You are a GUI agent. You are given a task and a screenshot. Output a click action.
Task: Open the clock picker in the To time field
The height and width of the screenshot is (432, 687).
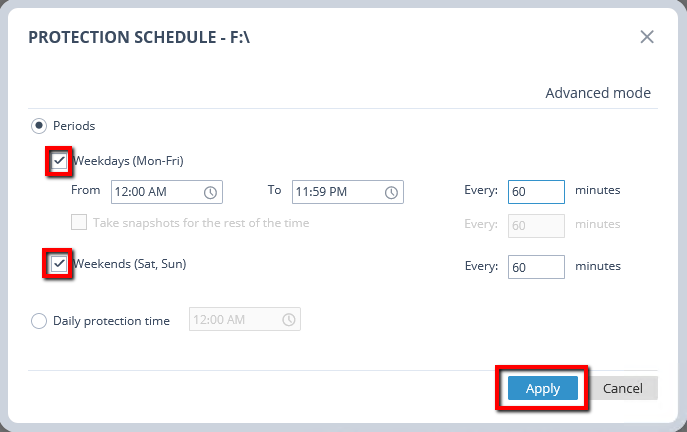tap(391, 192)
